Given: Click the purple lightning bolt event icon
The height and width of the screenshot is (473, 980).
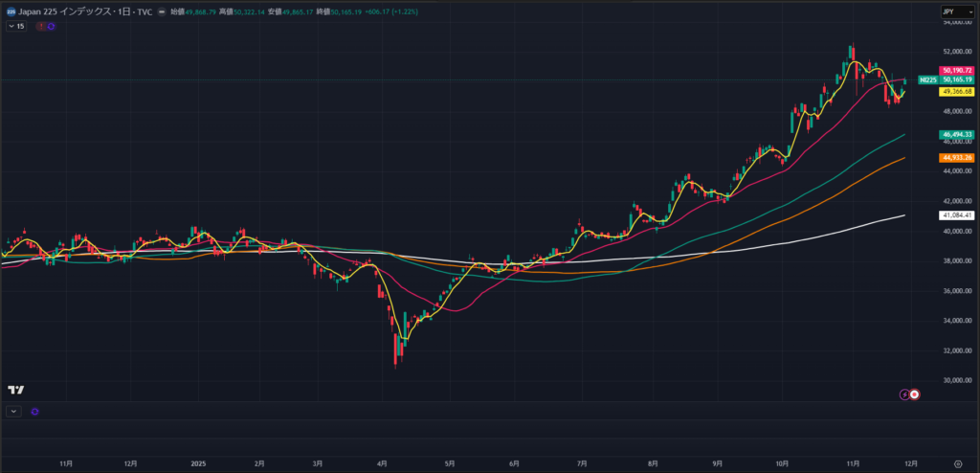Looking at the screenshot, I should click(x=904, y=394).
